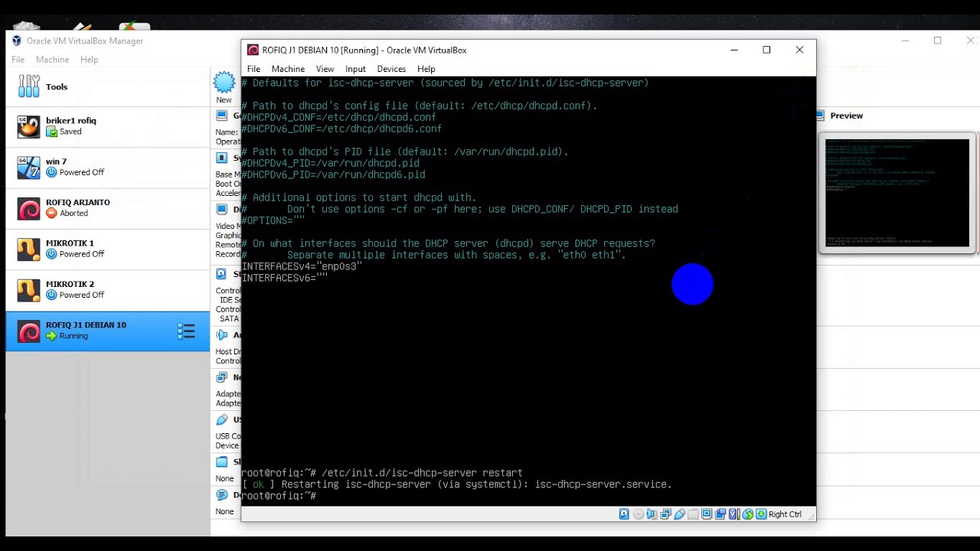Click the optical disk icon in VM status bar
Image resolution: width=980 pixels, height=551 pixels.
coord(639,514)
